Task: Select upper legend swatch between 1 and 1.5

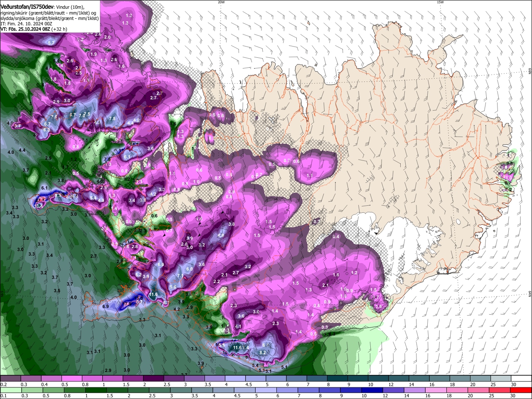Action: [113, 379]
